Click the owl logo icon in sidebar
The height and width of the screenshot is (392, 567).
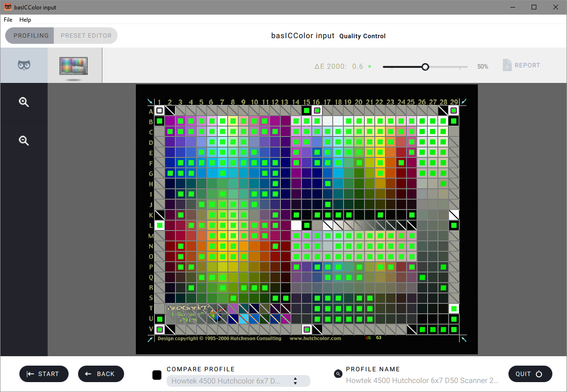pos(24,65)
